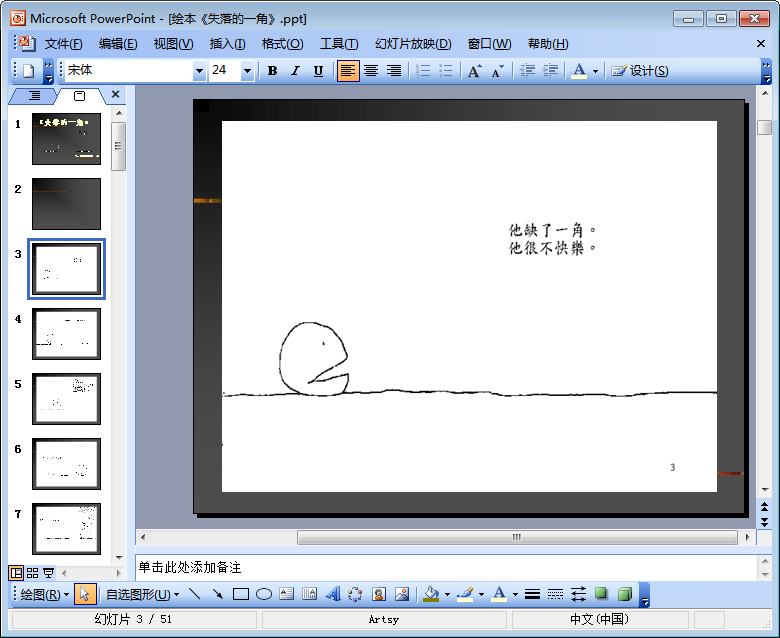Apply line color with brush icon
This screenshot has width=780, height=638.
pyautogui.click(x=465, y=594)
